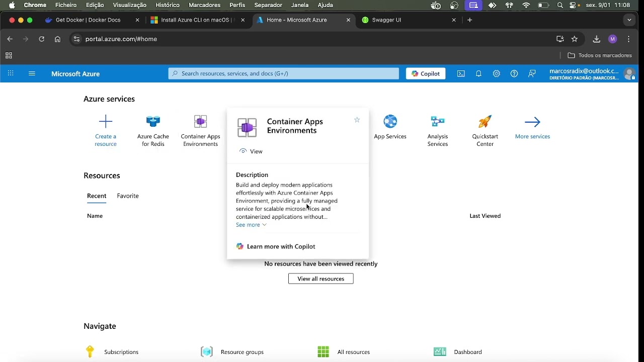
Task: Click the Microsoft Azure home title
Action: tap(75, 73)
